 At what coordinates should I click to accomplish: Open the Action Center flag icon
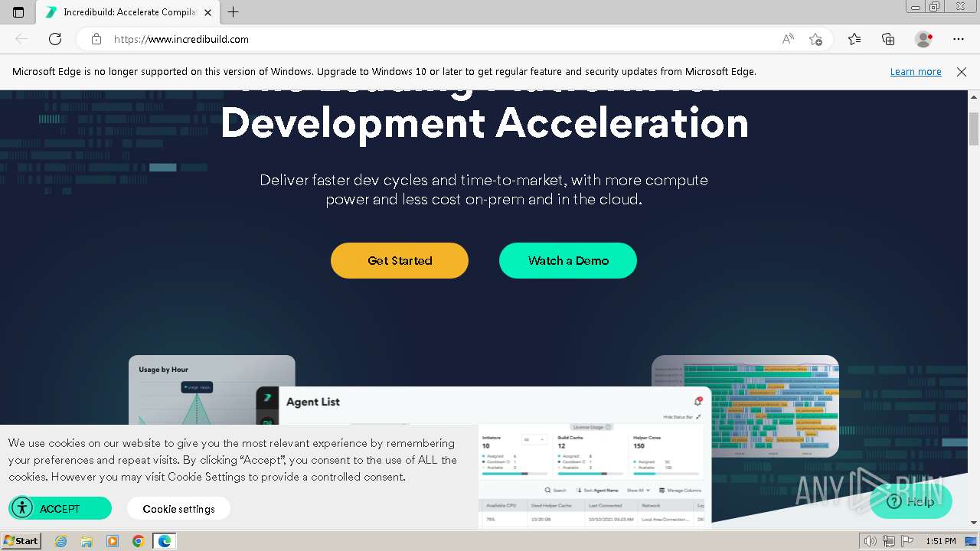(906, 541)
